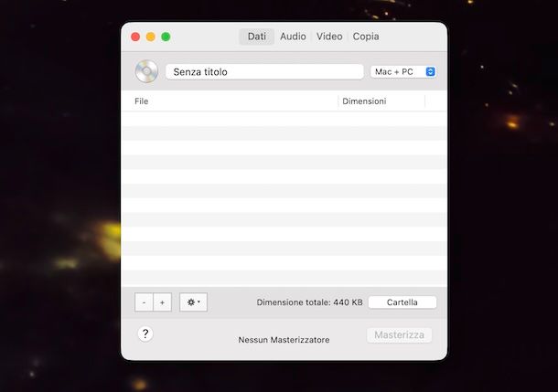Click the disc icon beside the title field
The width and height of the screenshot is (558, 392).
click(146, 71)
